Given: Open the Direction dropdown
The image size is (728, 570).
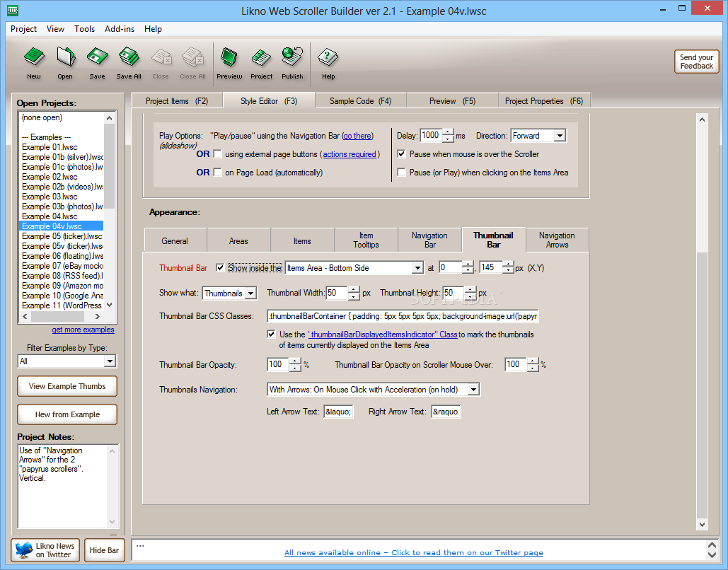Looking at the screenshot, I should [560, 136].
